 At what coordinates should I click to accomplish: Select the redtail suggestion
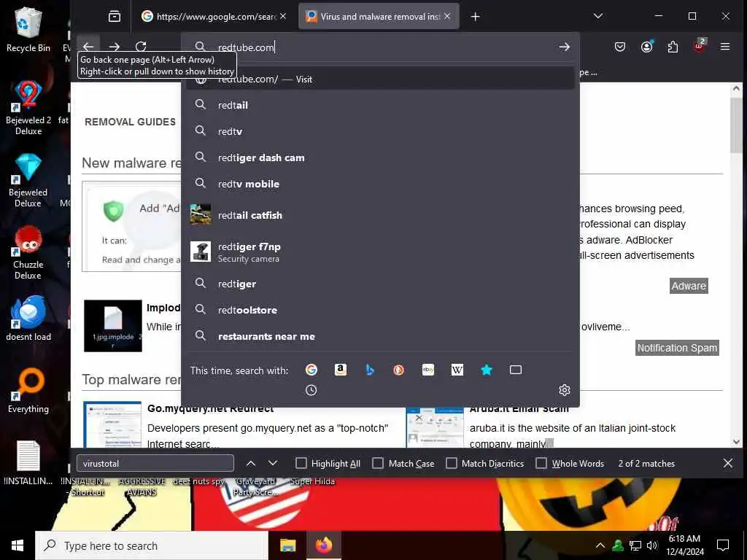(x=380, y=105)
